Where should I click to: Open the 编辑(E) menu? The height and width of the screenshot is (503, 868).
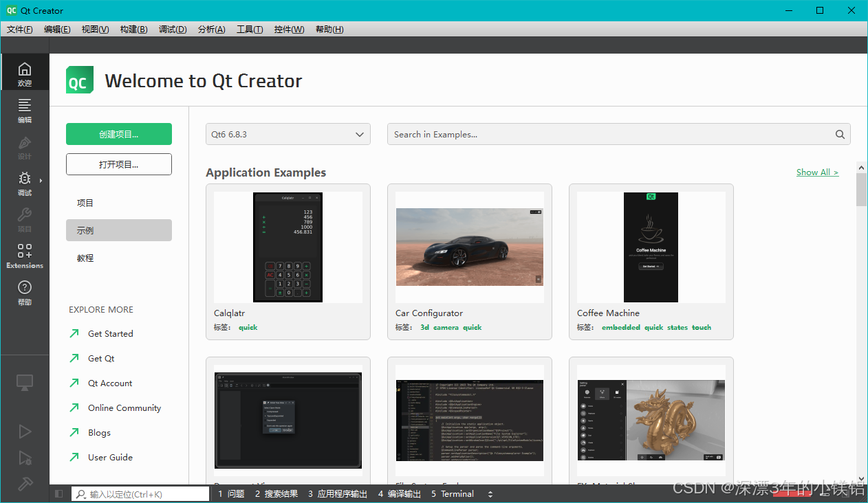click(x=57, y=29)
